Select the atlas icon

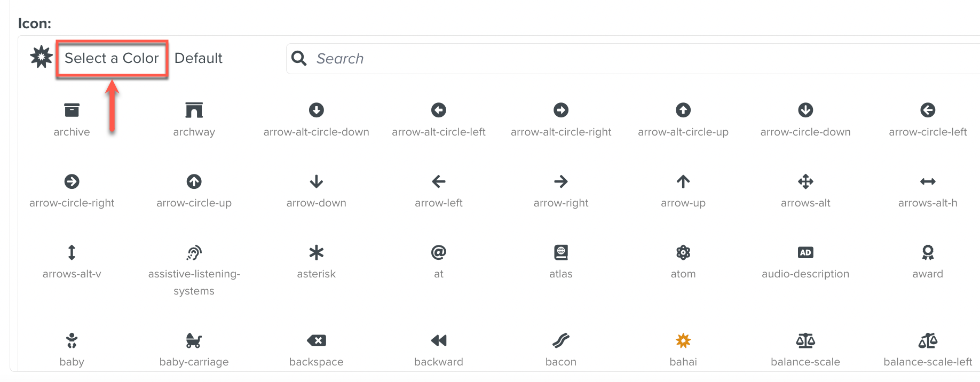pos(560,252)
